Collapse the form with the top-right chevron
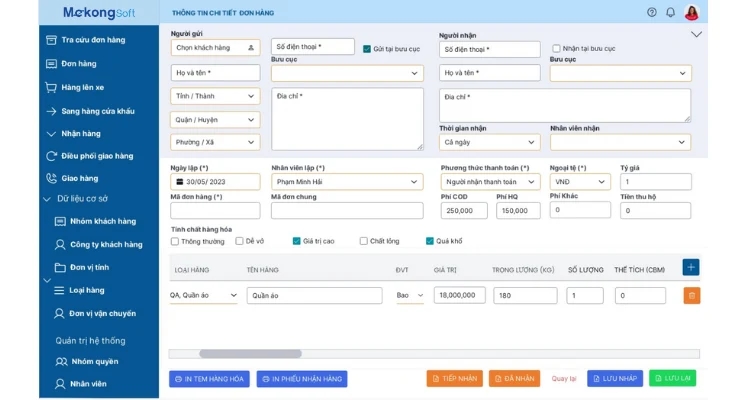Screen dimensions: 750x400 pyautogui.click(x=696, y=34)
